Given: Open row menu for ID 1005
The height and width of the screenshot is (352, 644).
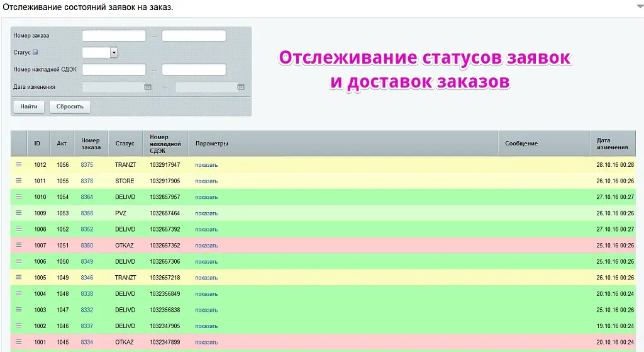Looking at the screenshot, I should point(18,277).
